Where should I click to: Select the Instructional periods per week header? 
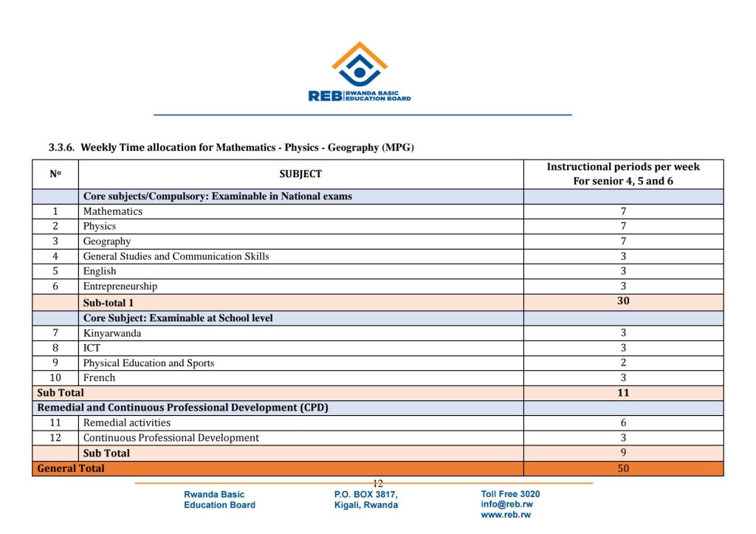tap(623, 174)
